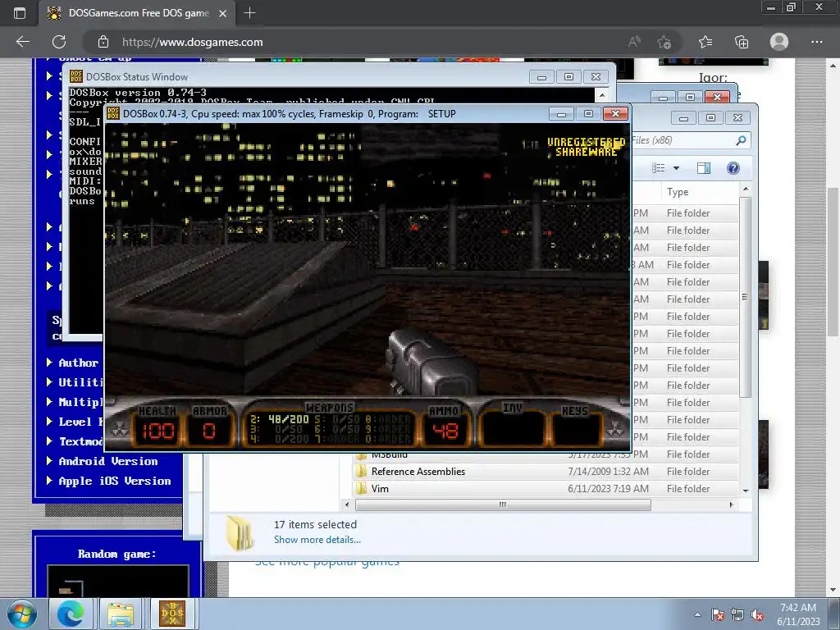Screen dimensions: 840x630
Task: Minimize the DOSBox game window
Action: pyautogui.click(x=561, y=113)
